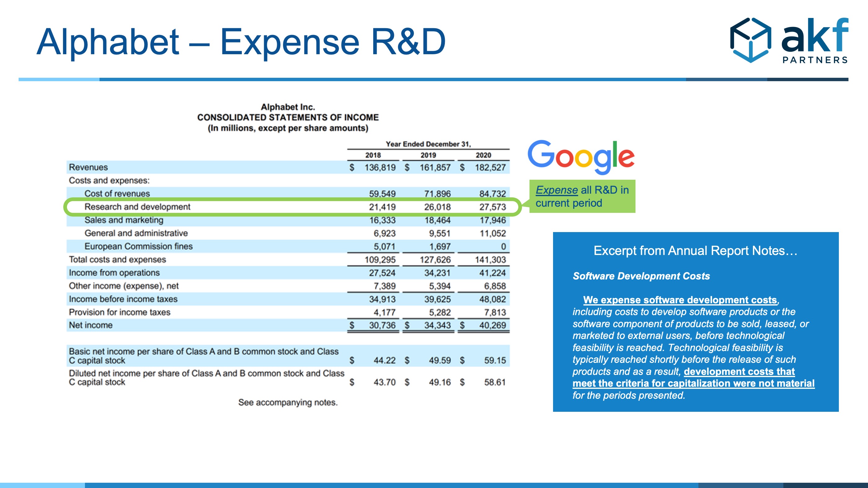The height and width of the screenshot is (488, 868).
Task: Click the 'Net income' row label
Action: click(91, 325)
